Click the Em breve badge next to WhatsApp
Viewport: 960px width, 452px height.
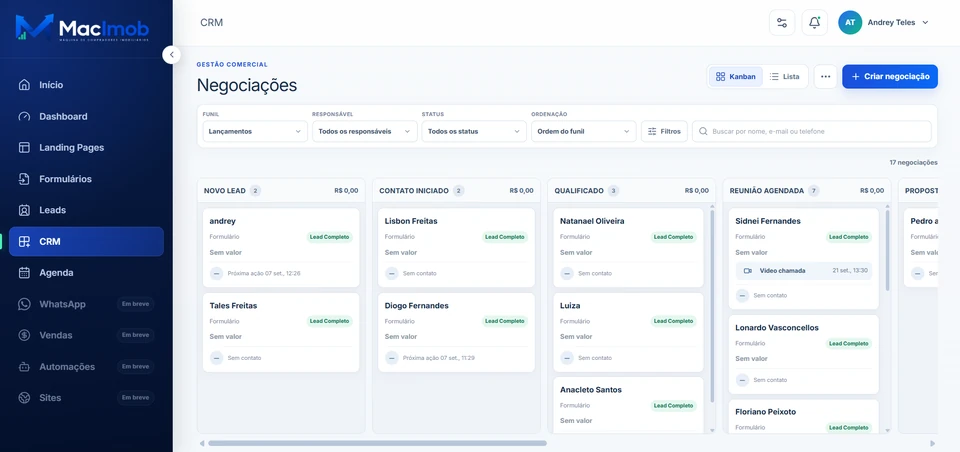[x=135, y=304]
